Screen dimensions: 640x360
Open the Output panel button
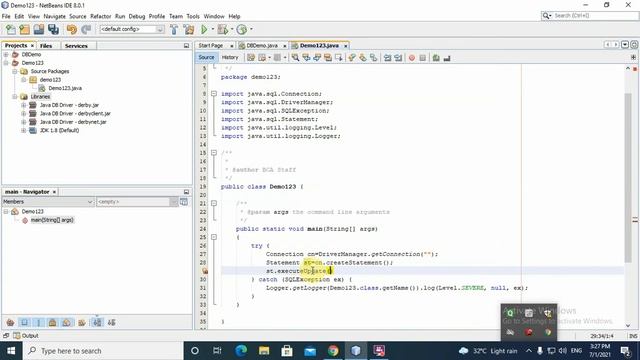tap(26, 336)
